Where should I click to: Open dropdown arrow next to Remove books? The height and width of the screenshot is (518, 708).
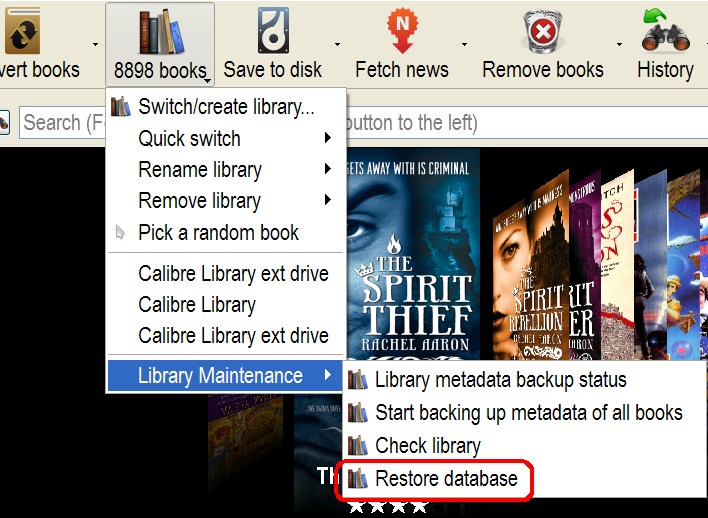pos(619,44)
